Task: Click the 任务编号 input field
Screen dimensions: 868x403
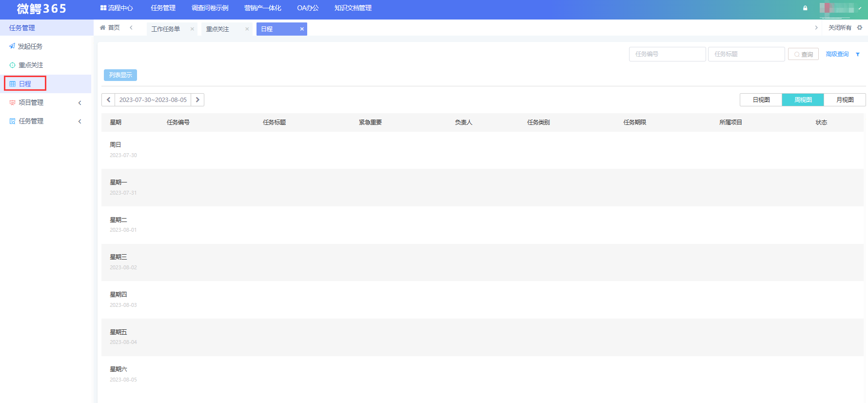Action: pos(667,54)
